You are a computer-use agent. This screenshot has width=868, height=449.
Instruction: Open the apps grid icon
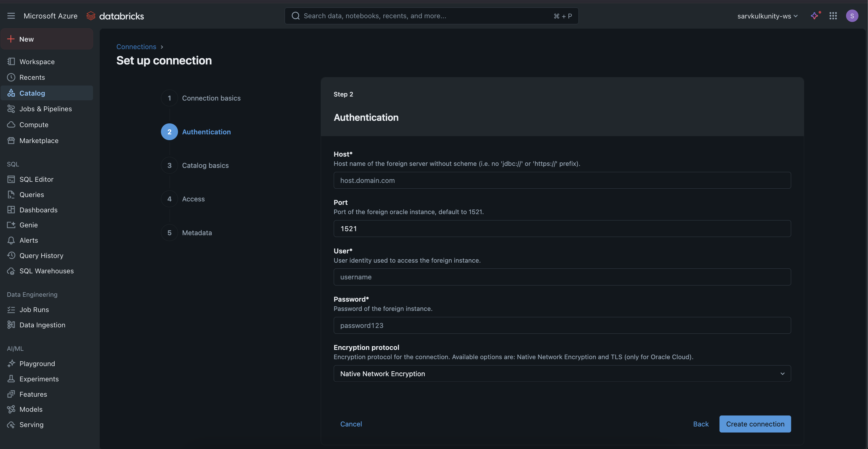(833, 16)
